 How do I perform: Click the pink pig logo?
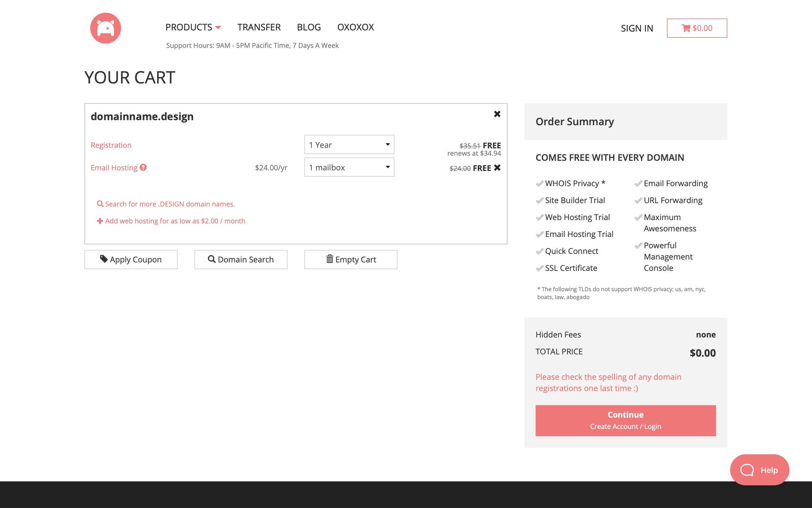point(106,28)
